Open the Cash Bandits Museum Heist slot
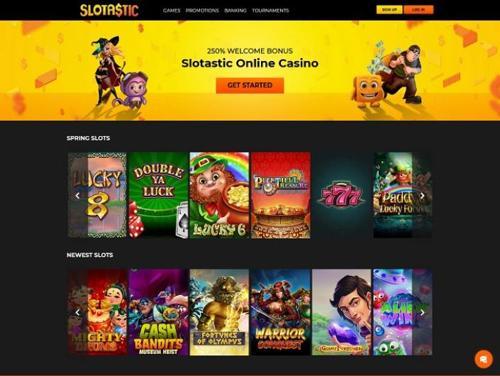Image resolution: width=500 pixels, height=376 pixels. click(x=158, y=312)
